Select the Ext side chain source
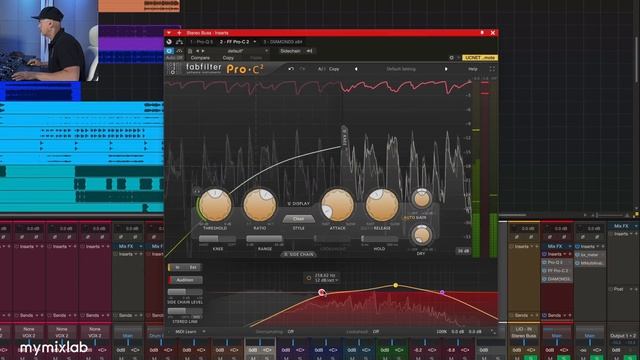Screen dimensions: 640x360 [x=193, y=267]
